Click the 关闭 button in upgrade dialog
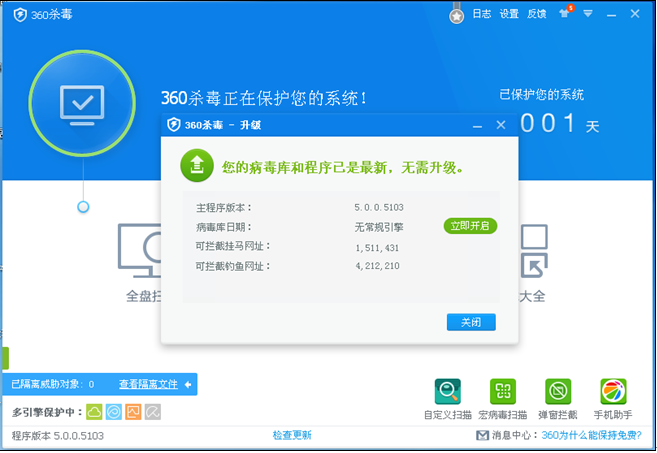The width and height of the screenshot is (657, 453). click(x=471, y=322)
